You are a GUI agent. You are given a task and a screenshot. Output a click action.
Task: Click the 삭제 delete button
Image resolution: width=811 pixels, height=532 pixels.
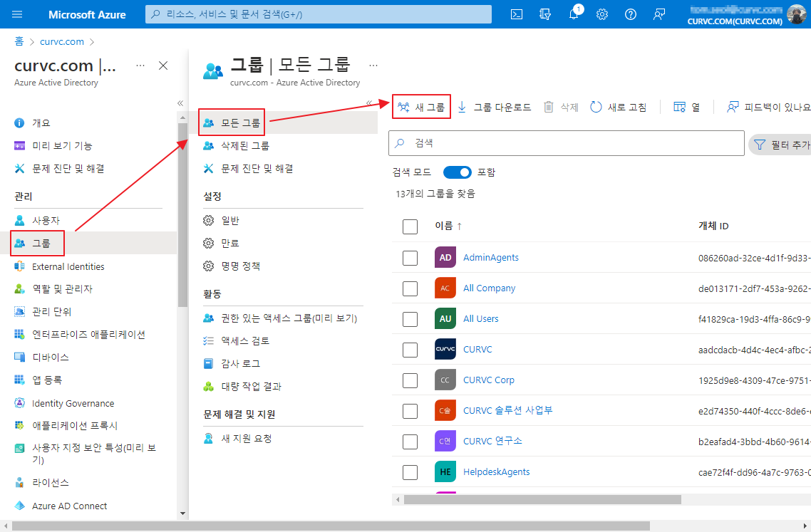pyautogui.click(x=561, y=107)
